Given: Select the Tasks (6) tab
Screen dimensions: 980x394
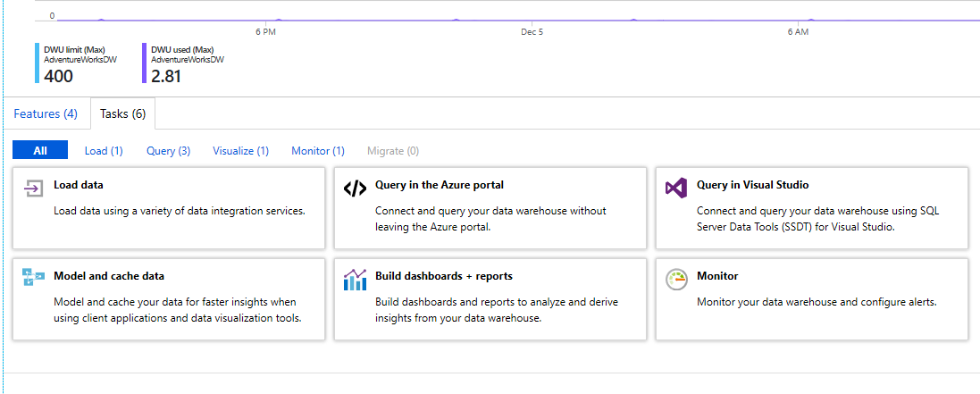Looking at the screenshot, I should pyautogui.click(x=123, y=113).
